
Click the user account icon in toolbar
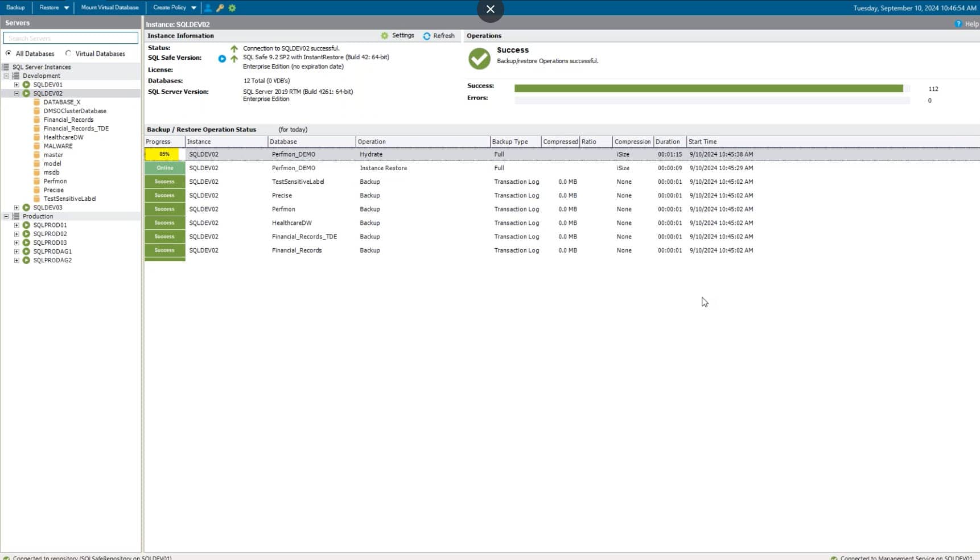208,8
